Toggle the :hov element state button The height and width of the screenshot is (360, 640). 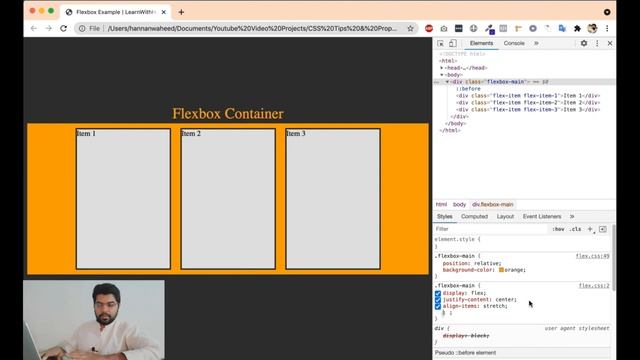(558, 229)
